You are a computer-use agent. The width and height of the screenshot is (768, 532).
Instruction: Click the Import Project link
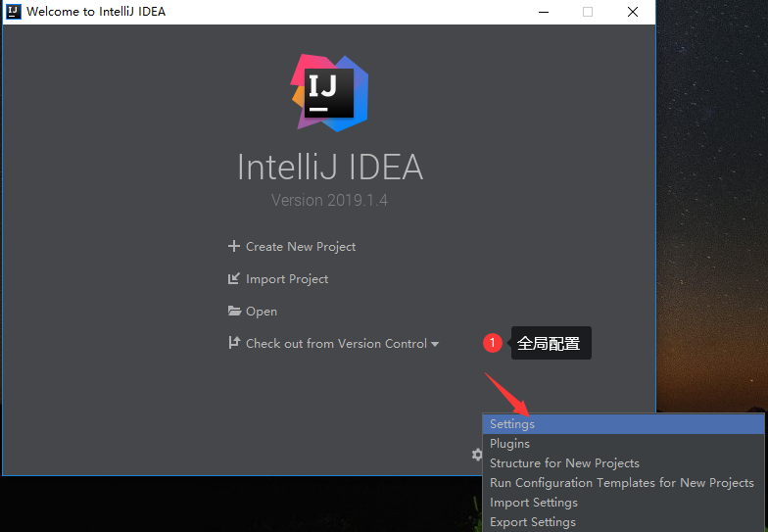tap(287, 279)
